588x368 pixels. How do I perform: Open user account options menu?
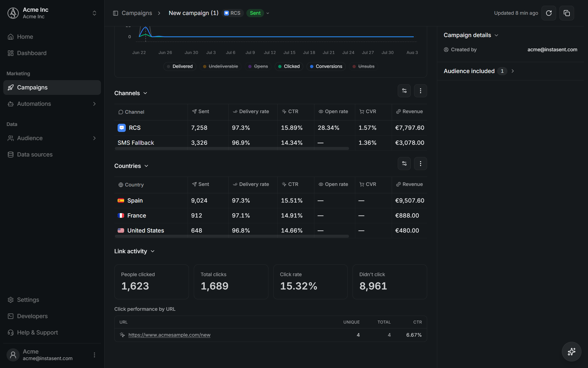click(94, 355)
